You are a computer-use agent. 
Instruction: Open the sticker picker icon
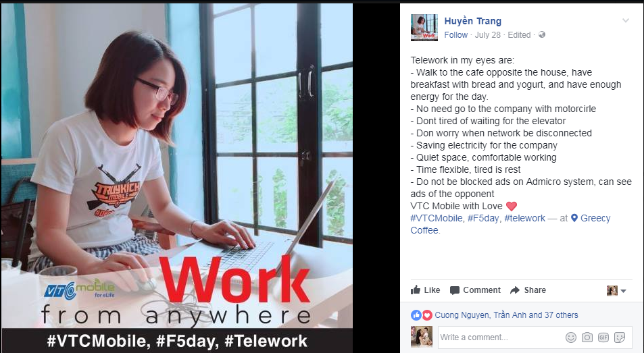pyautogui.click(x=620, y=337)
